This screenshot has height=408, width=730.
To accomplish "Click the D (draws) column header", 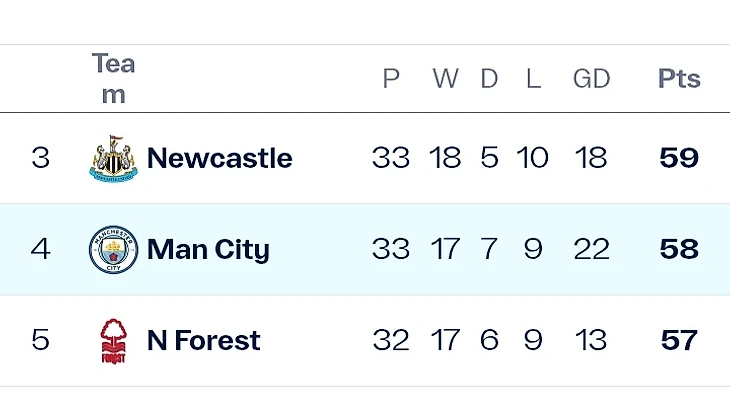I will (x=489, y=79).
